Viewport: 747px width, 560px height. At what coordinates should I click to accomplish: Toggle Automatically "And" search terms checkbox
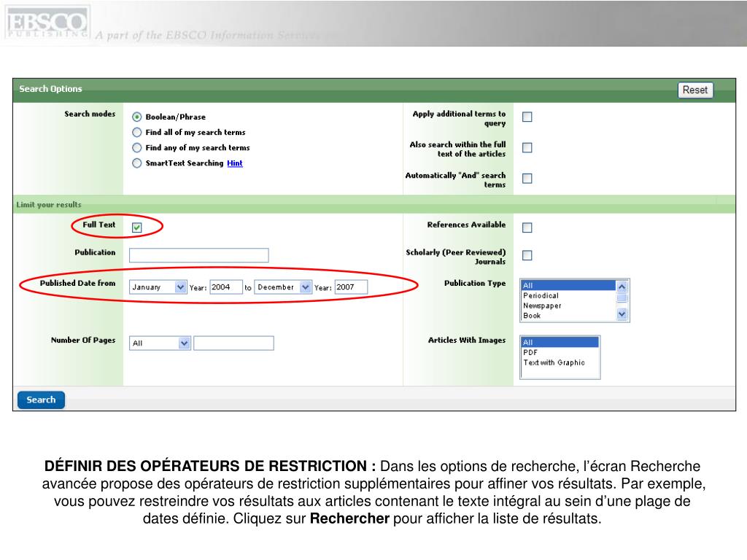coord(527,179)
